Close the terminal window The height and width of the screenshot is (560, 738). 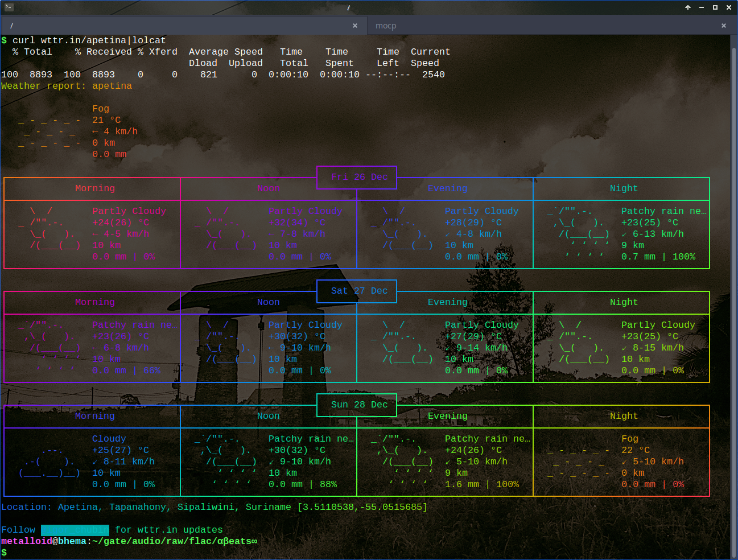click(728, 7)
